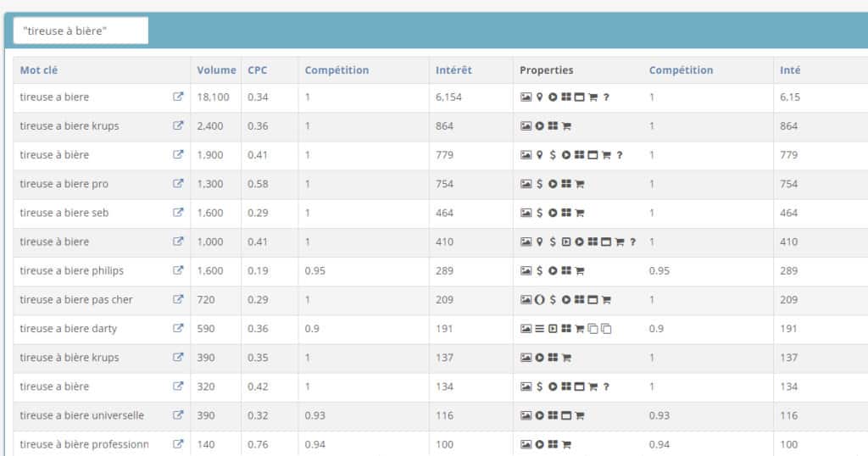Sort table by 'Volume' column header
Image resolution: width=868 pixels, height=456 pixels.
tap(216, 70)
